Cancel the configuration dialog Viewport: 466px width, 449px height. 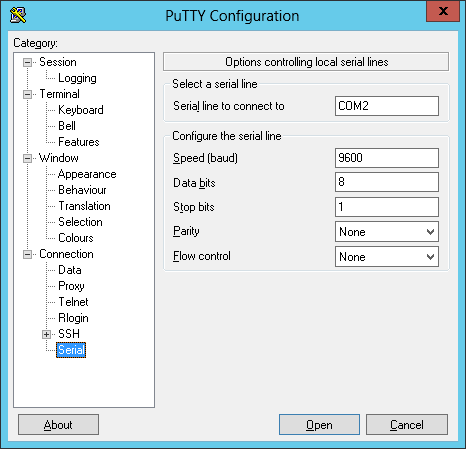click(x=407, y=425)
